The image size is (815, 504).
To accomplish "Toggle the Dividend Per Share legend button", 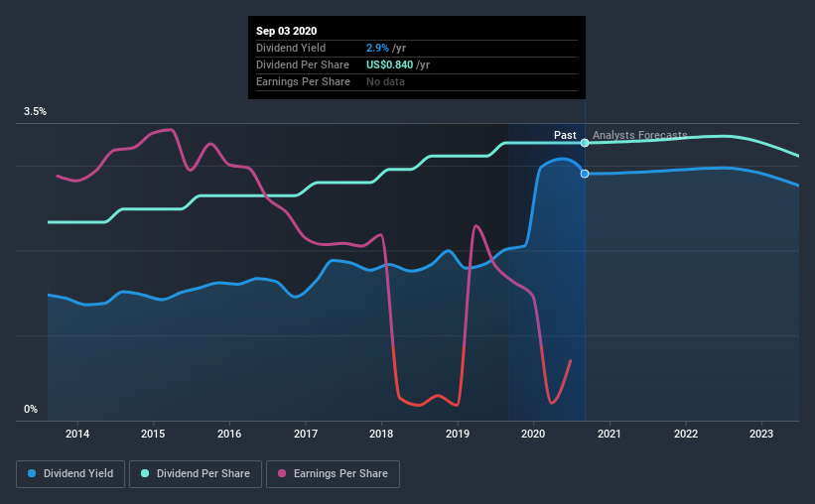I will coord(196,474).
